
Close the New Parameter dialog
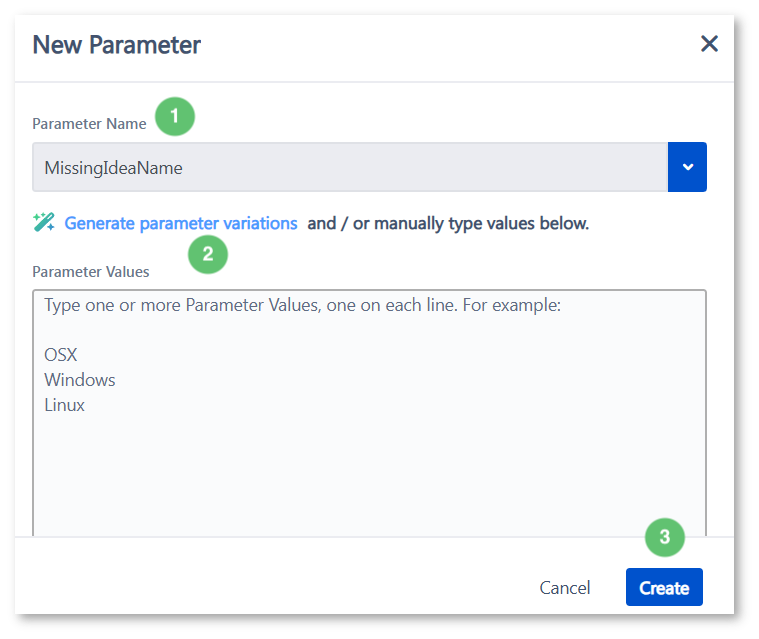coord(709,44)
